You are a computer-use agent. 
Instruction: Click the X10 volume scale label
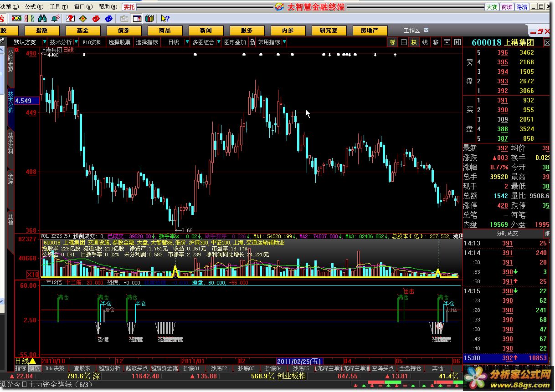click(33, 274)
